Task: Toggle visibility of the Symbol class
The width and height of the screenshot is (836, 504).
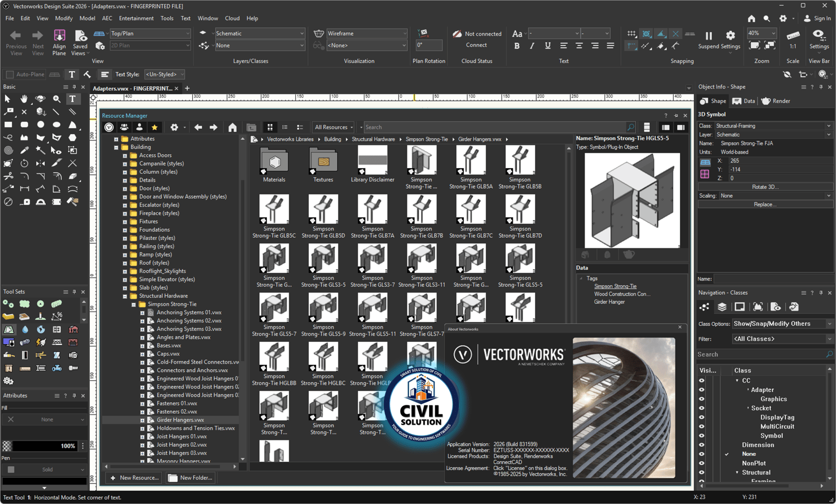Action: coord(702,436)
